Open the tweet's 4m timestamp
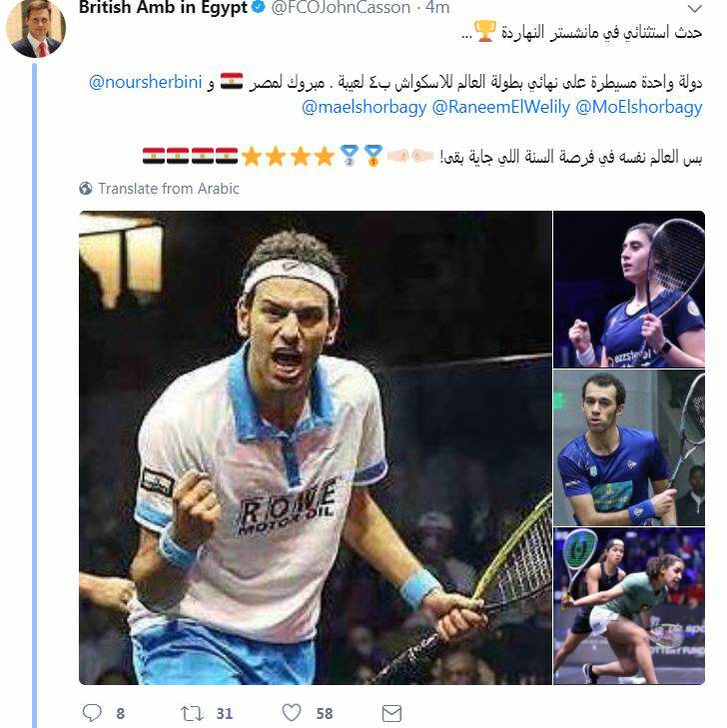 [x=437, y=7]
